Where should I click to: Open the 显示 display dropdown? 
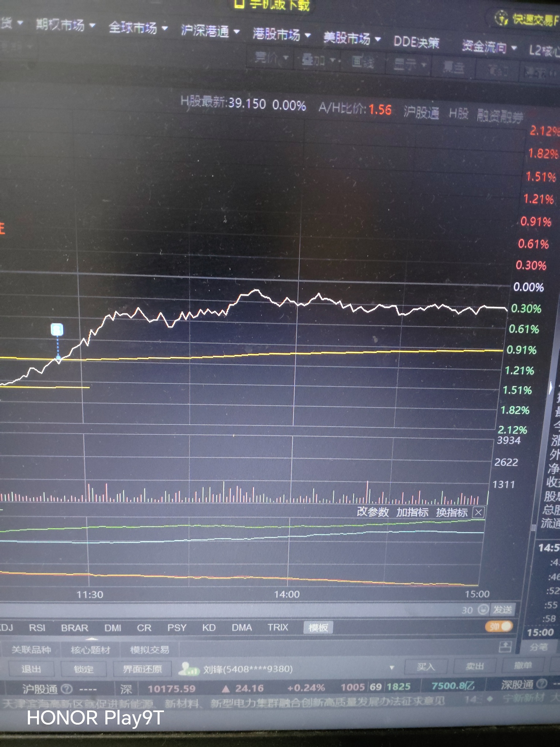coord(410,65)
